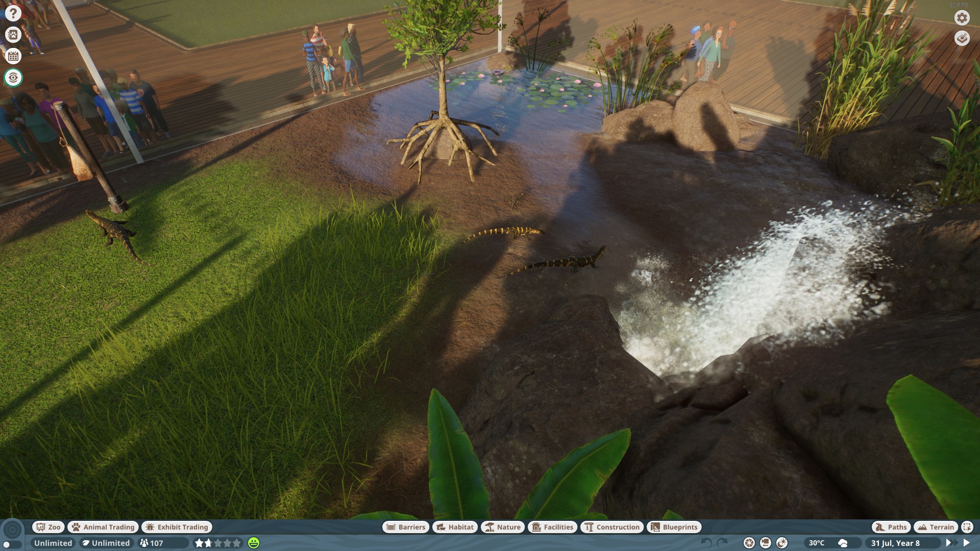This screenshot has height=551, width=980.
Task: Open the Habitat build tab
Action: 455,527
